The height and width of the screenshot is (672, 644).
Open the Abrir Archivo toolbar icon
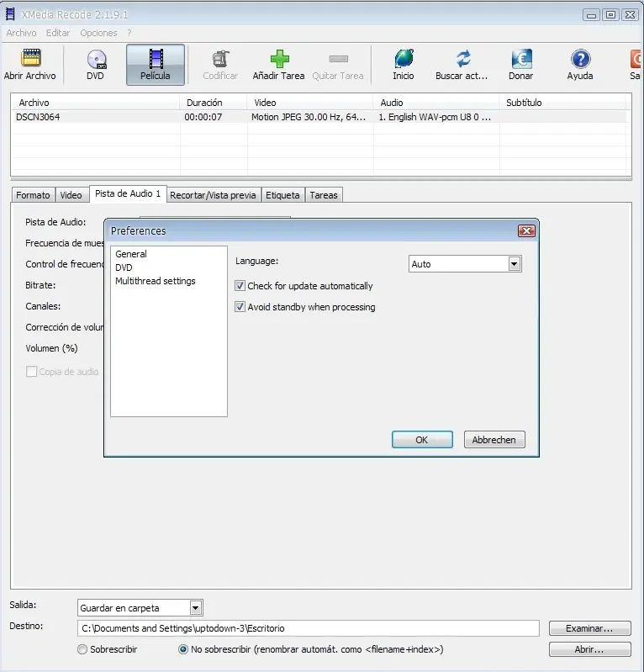tap(30, 64)
